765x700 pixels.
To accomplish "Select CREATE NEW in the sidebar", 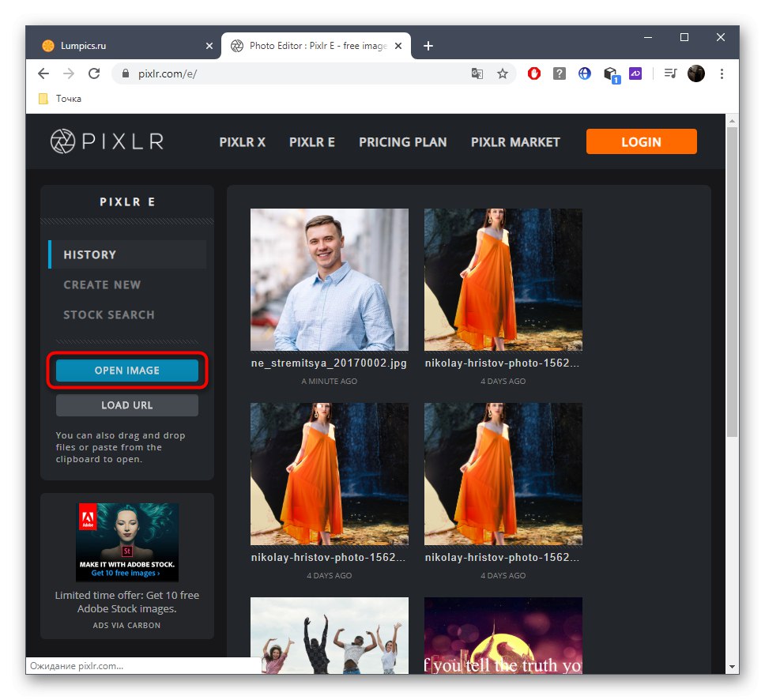I will pyautogui.click(x=102, y=284).
